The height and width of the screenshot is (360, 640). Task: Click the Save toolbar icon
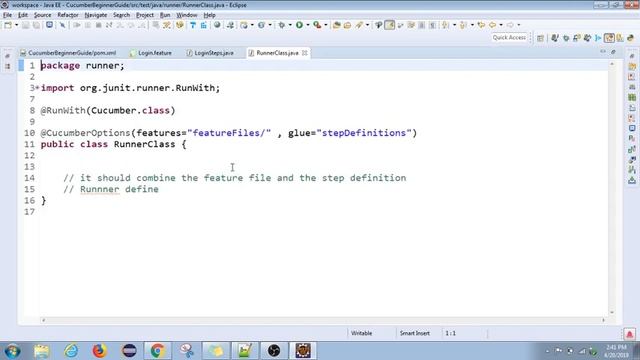pyautogui.click(x=25, y=25)
